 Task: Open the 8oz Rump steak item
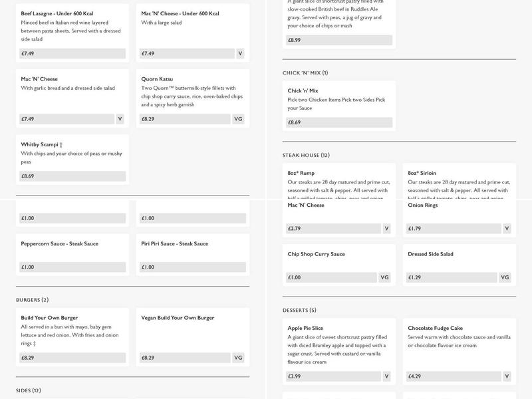(x=301, y=173)
